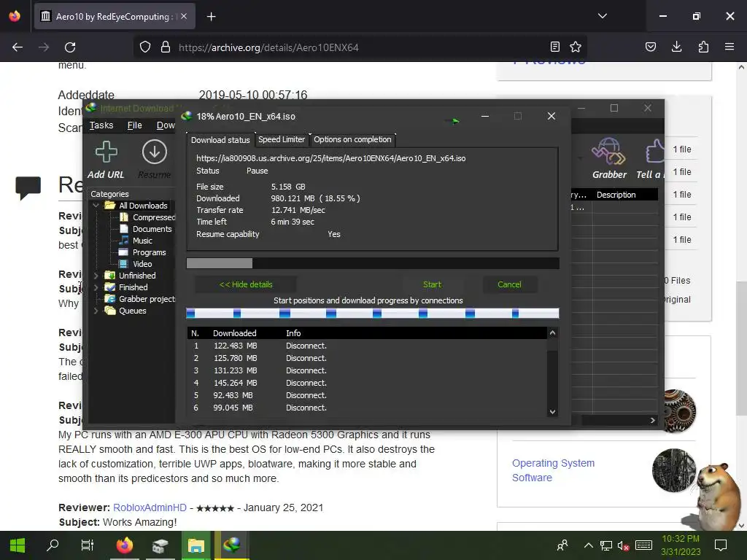Open Firefox downloads panel
The image size is (747, 560).
tap(676, 47)
